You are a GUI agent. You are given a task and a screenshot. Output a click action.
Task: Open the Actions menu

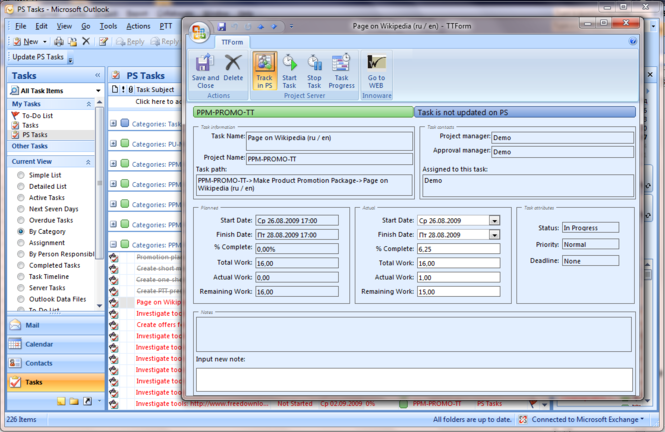(138, 26)
